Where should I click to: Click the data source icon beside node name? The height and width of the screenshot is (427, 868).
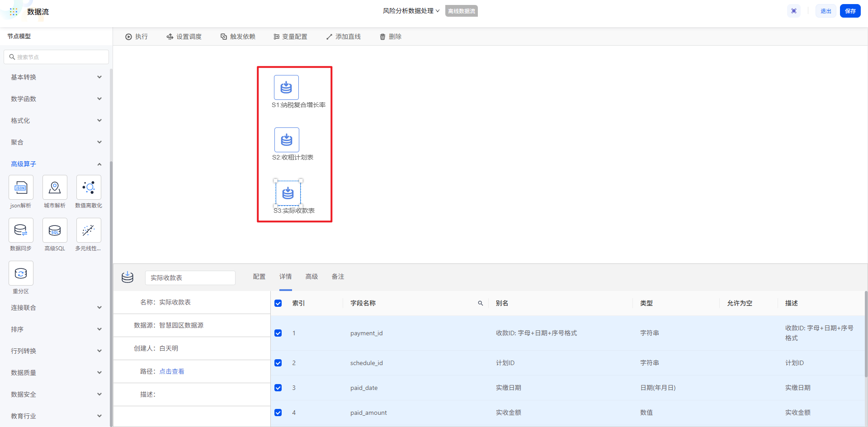click(x=127, y=277)
